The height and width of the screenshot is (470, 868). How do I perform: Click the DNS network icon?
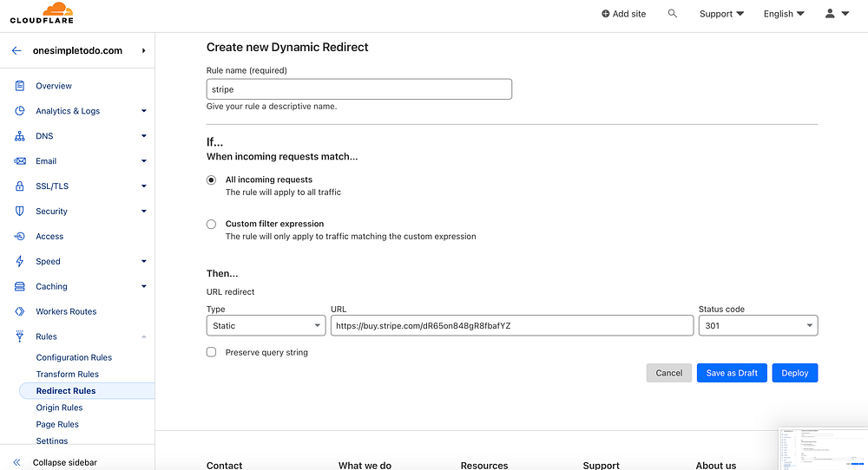[19, 136]
